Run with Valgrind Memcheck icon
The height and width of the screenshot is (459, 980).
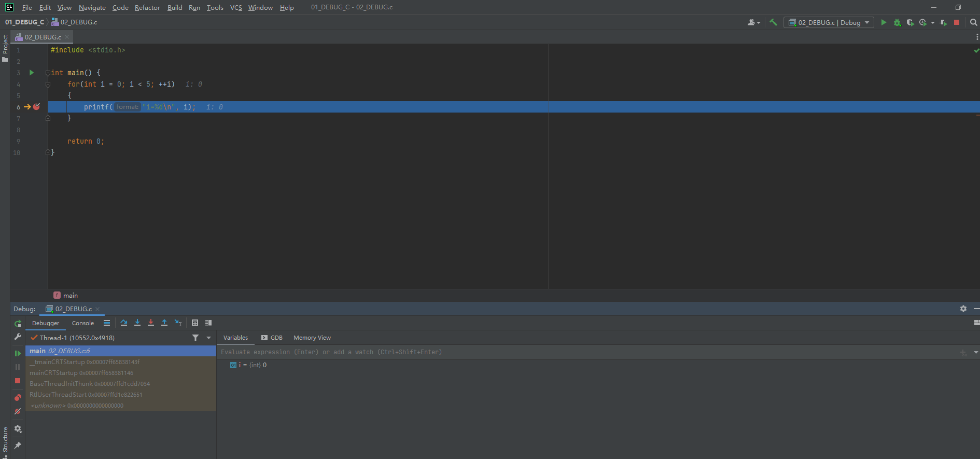943,22
